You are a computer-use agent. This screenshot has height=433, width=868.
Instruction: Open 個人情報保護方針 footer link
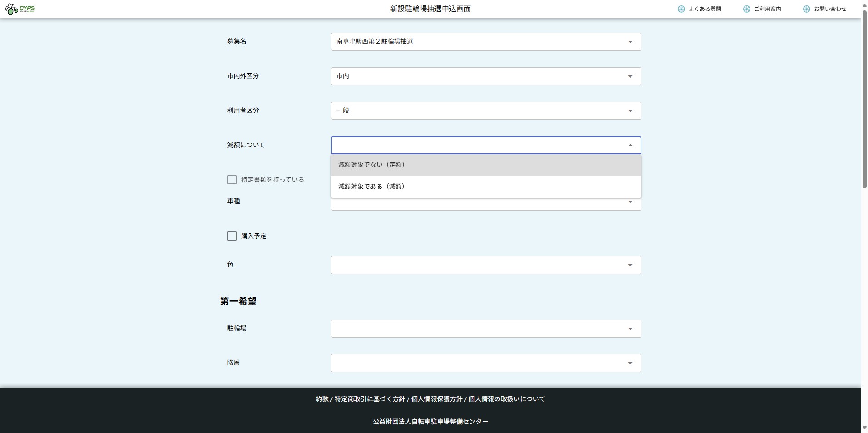click(x=436, y=399)
